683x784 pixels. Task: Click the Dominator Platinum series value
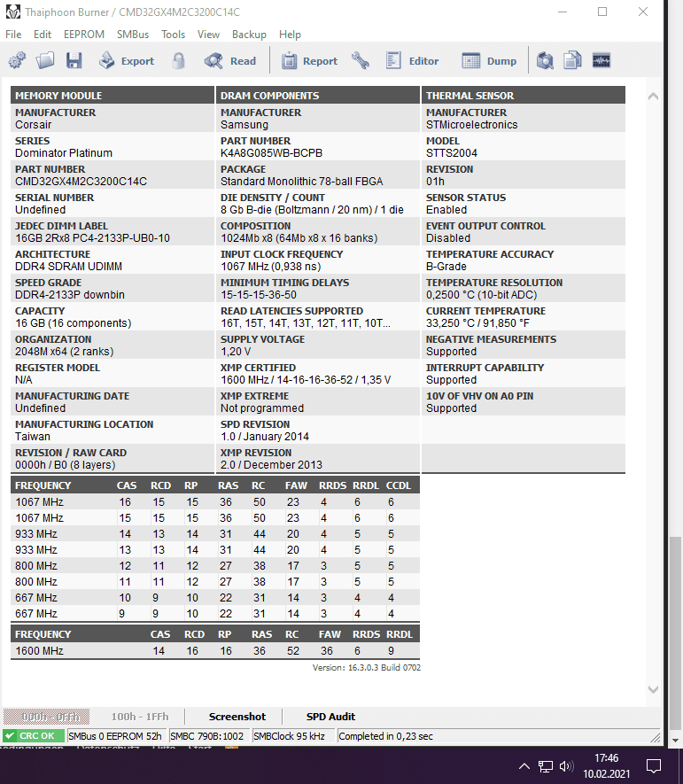click(x=64, y=153)
